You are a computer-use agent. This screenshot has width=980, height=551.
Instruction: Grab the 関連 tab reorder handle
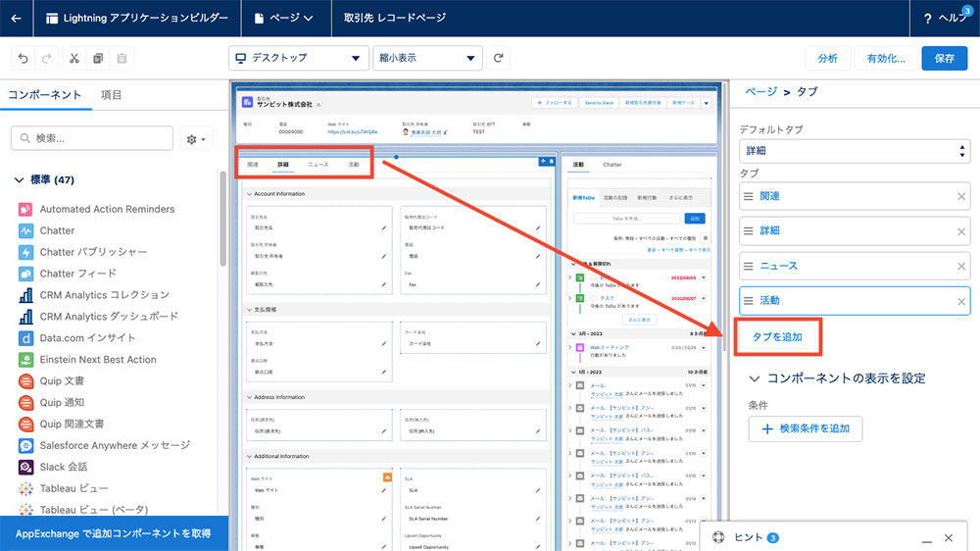(748, 196)
